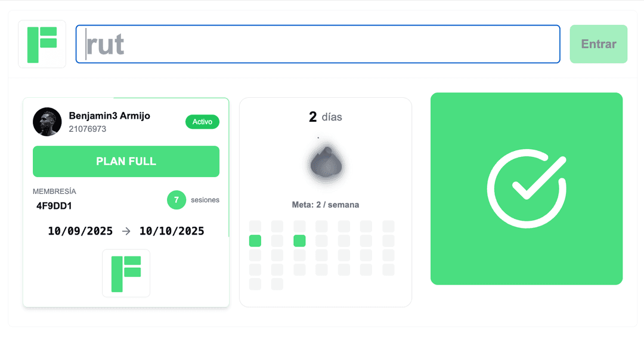The width and height of the screenshot is (644, 349).
Task: Toggle the Activo status badge
Action: coord(202,122)
